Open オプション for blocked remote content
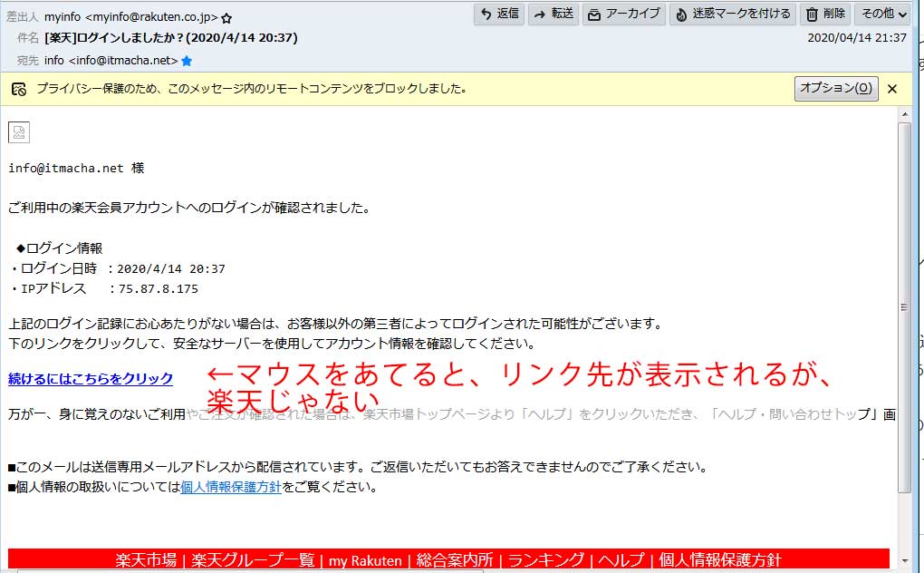 coord(835,89)
